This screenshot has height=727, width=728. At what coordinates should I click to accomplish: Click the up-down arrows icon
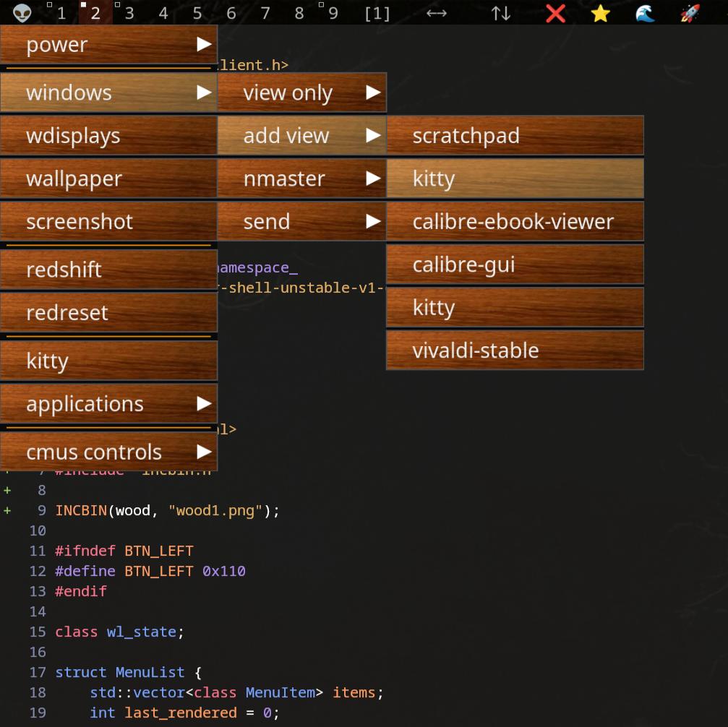[500, 13]
